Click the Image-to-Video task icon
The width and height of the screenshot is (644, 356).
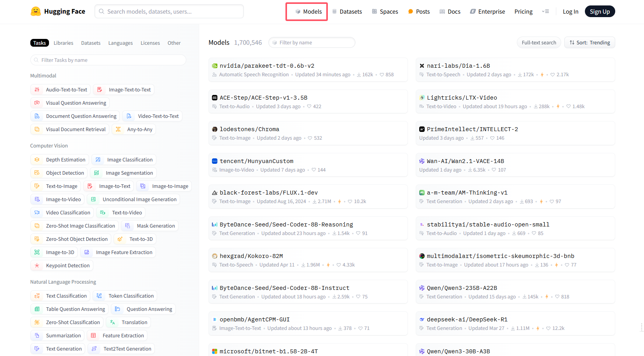click(37, 199)
